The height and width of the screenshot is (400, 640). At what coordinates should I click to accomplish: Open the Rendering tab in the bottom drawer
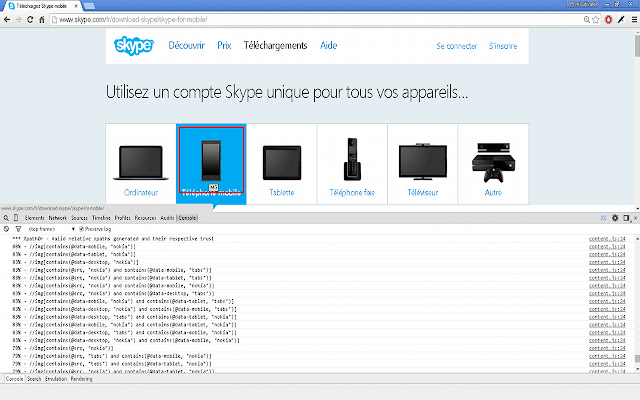point(81,379)
